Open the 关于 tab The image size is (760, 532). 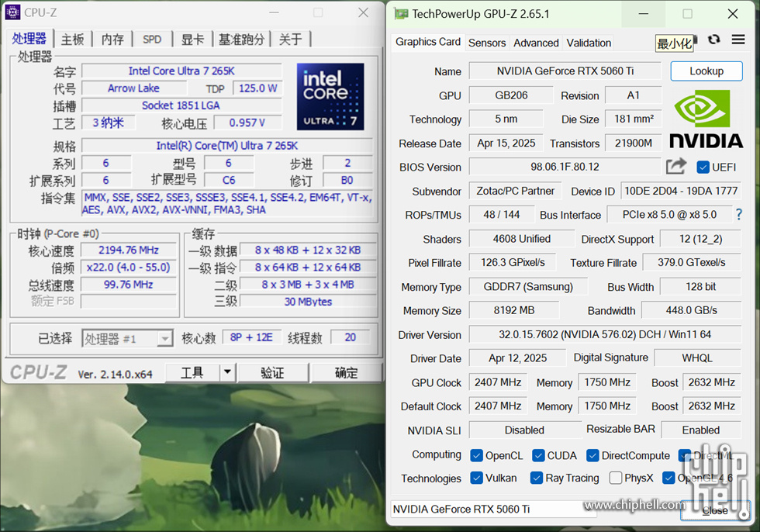click(x=291, y=40)
